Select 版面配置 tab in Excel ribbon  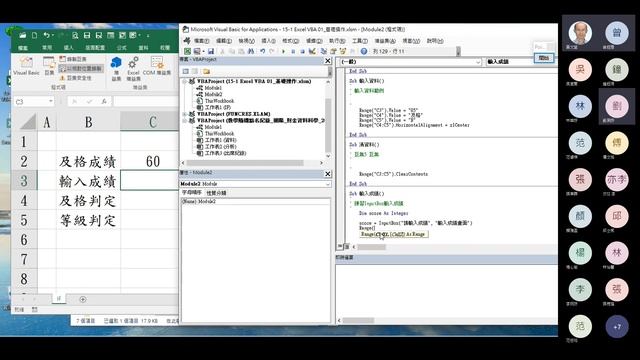pyautogui.click(x=95, y=48)
